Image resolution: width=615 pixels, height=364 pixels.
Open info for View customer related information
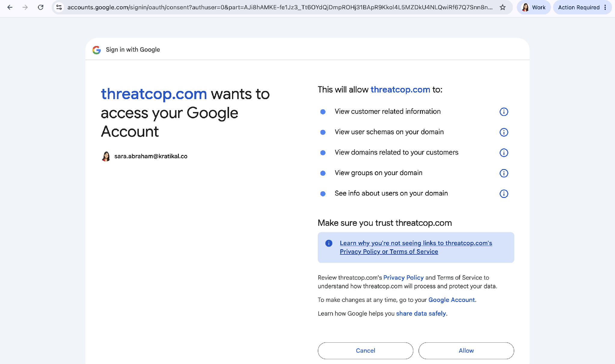[504, 112]
